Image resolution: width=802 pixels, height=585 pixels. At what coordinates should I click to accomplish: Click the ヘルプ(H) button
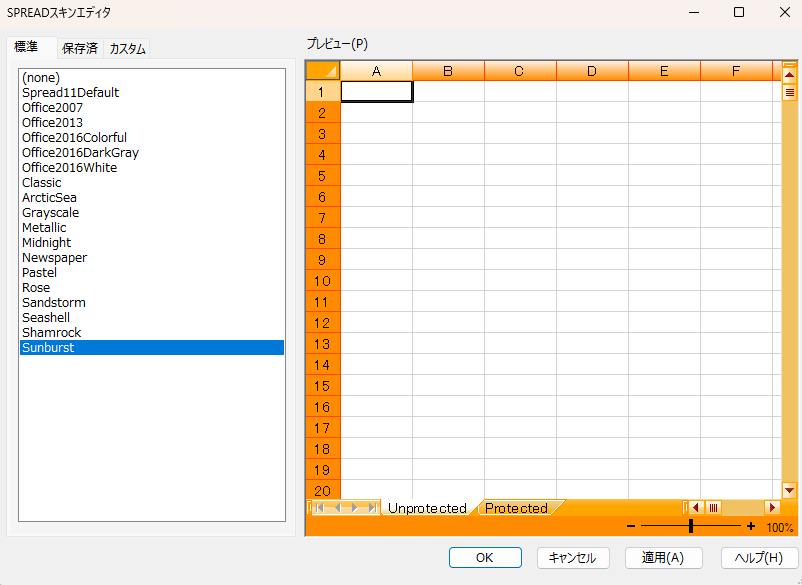759,557
